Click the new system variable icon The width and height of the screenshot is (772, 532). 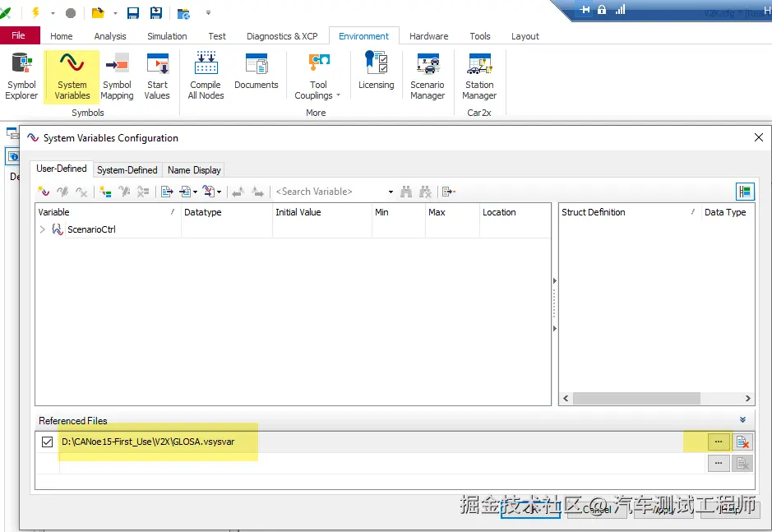click(x=44, y=192)
